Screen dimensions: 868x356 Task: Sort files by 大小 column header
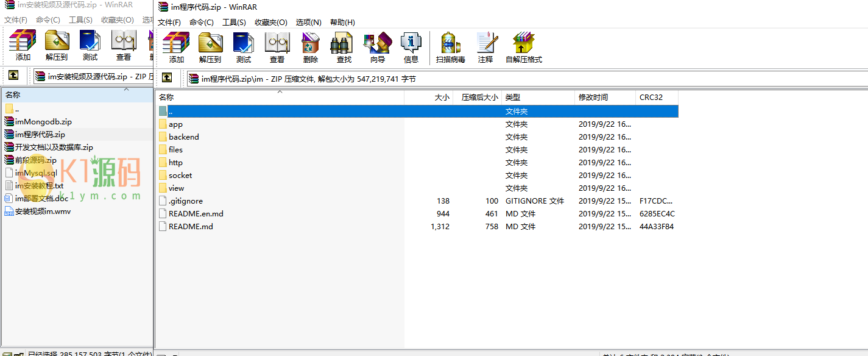coord(441,98)
